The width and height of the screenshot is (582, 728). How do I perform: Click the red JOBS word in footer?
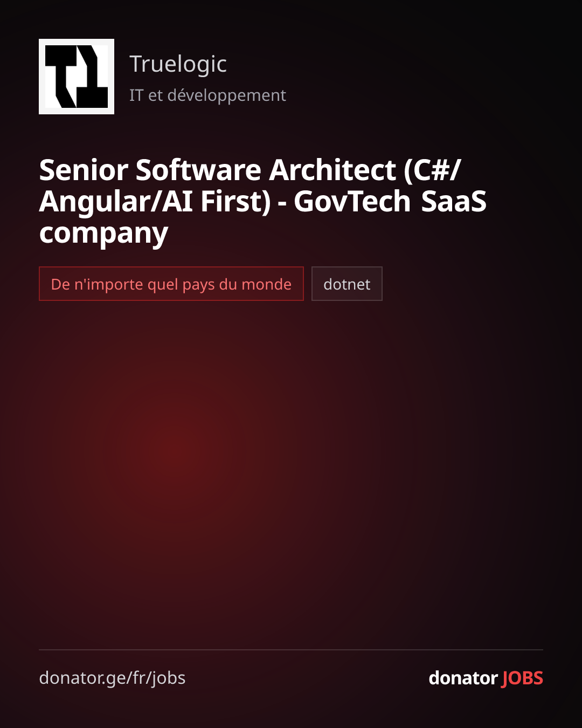[522, 678]
